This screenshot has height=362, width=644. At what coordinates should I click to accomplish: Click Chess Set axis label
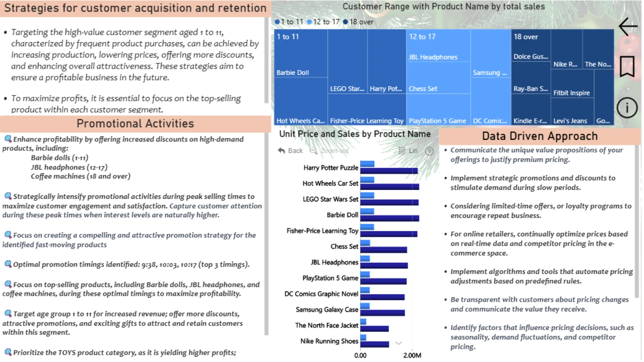[344, 246]
